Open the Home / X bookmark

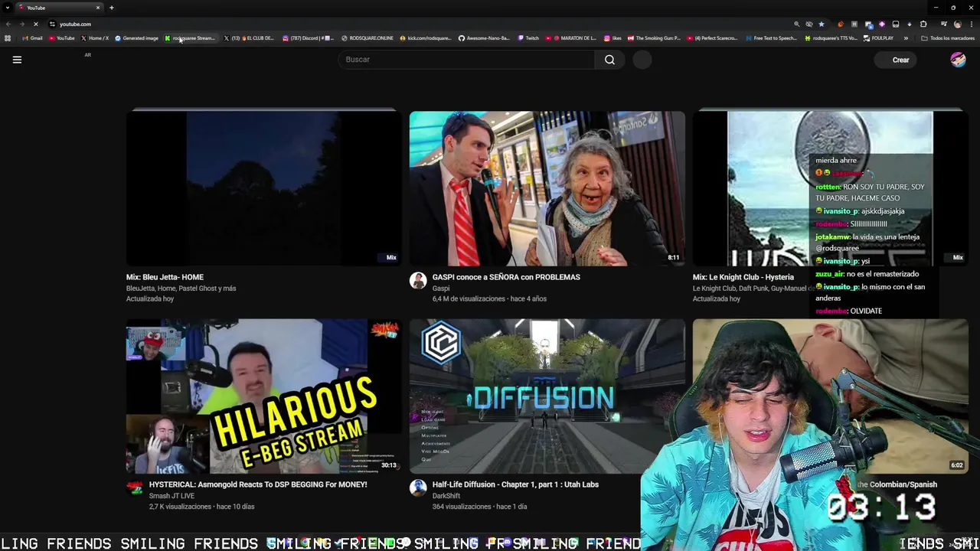coord(95,38)
